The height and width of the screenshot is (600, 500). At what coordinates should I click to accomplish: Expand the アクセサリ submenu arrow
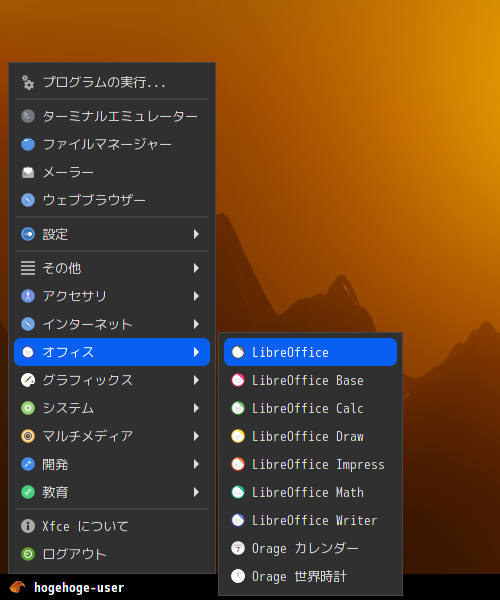pos(196,296)
